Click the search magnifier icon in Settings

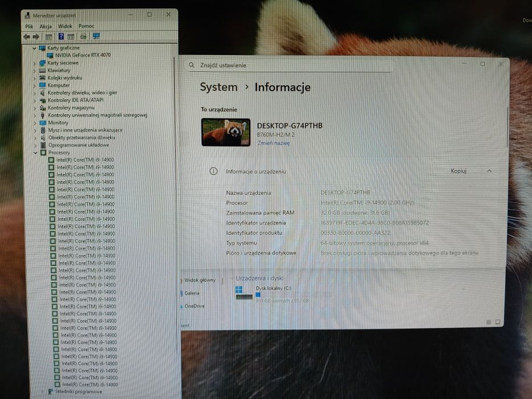coord(192,65)
